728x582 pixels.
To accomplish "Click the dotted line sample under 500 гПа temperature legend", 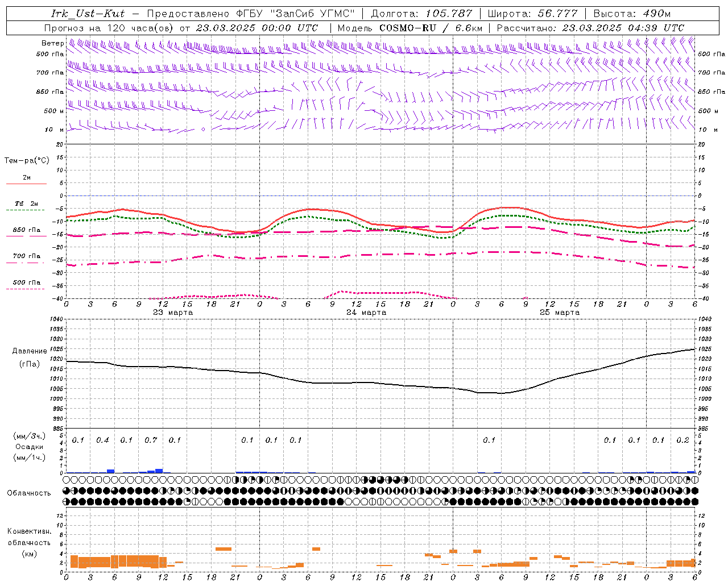I will (26, 289).
